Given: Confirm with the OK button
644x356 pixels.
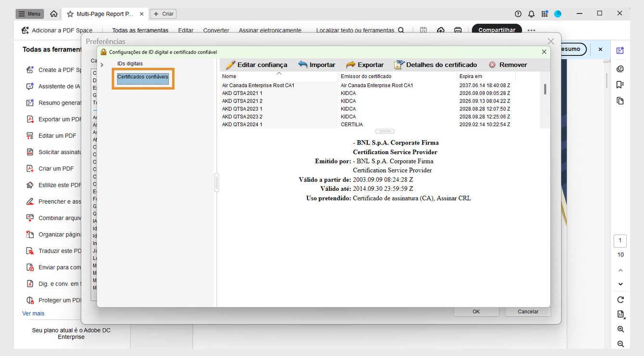Looking at the screenshot, I should [476, 312].
